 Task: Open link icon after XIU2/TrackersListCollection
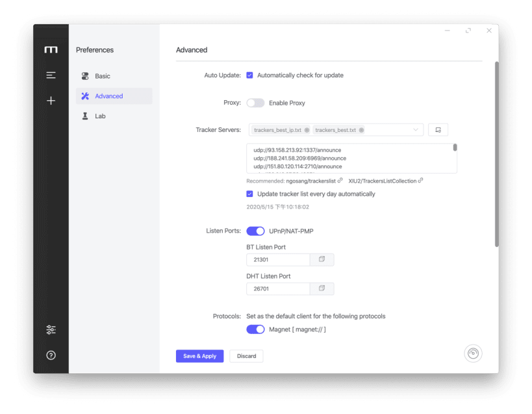[420, 181]
